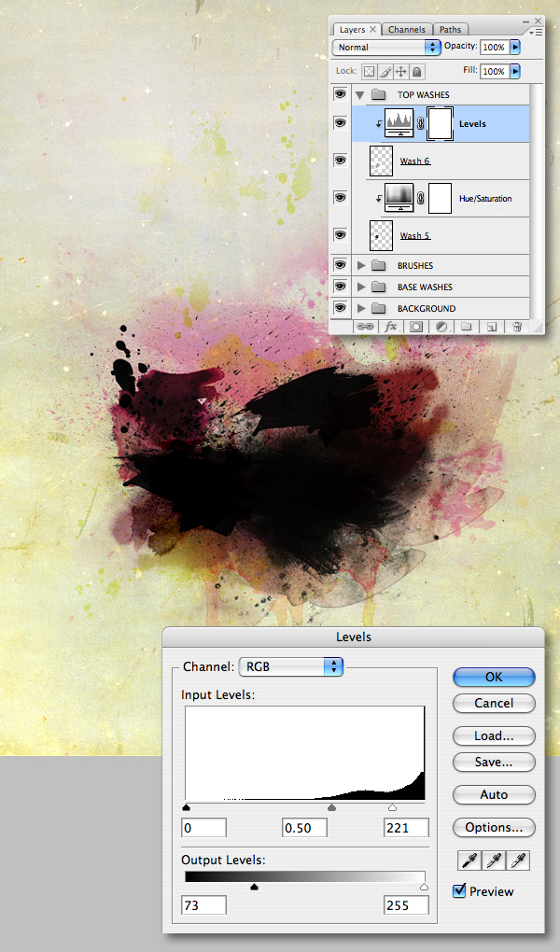The height and width of the screenshot is (952, 560).
Task: Switch to the Paths tab
Action: (x=450, y=29)
